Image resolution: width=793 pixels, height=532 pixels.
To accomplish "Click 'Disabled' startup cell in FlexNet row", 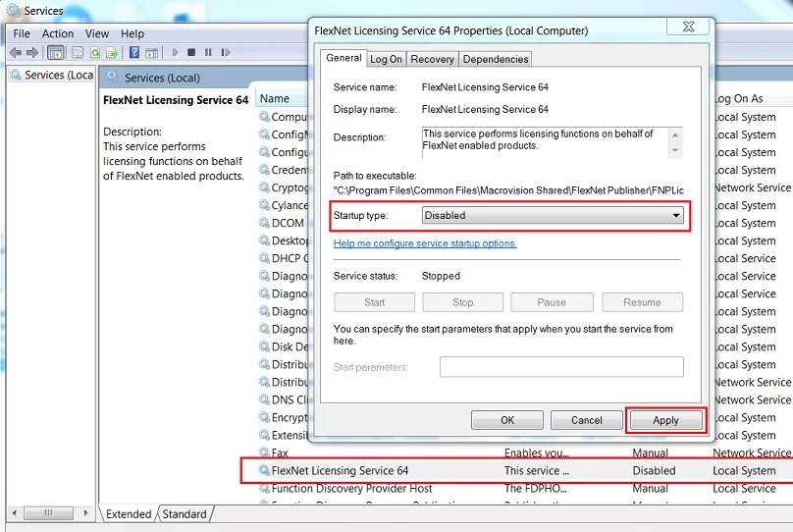I will coord(654,470).
